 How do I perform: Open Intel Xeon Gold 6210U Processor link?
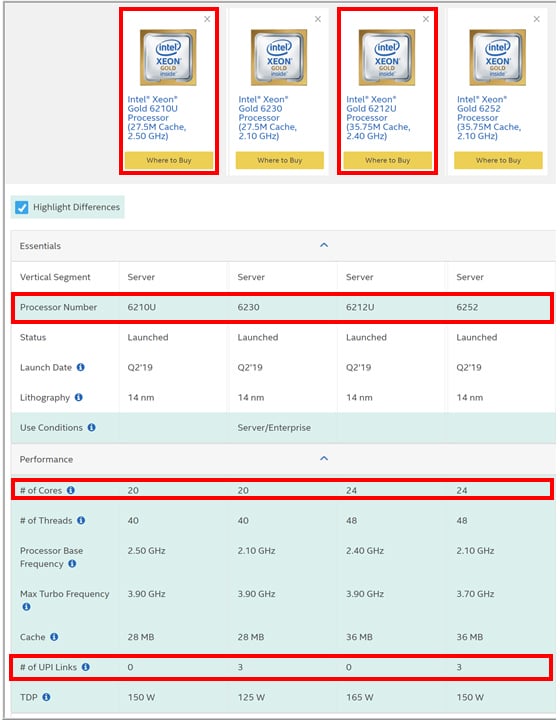(x=157, y=118)
